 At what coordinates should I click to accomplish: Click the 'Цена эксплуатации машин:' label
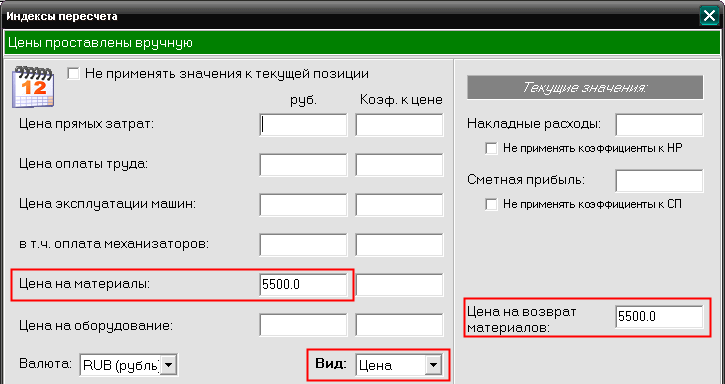[107, 204]
